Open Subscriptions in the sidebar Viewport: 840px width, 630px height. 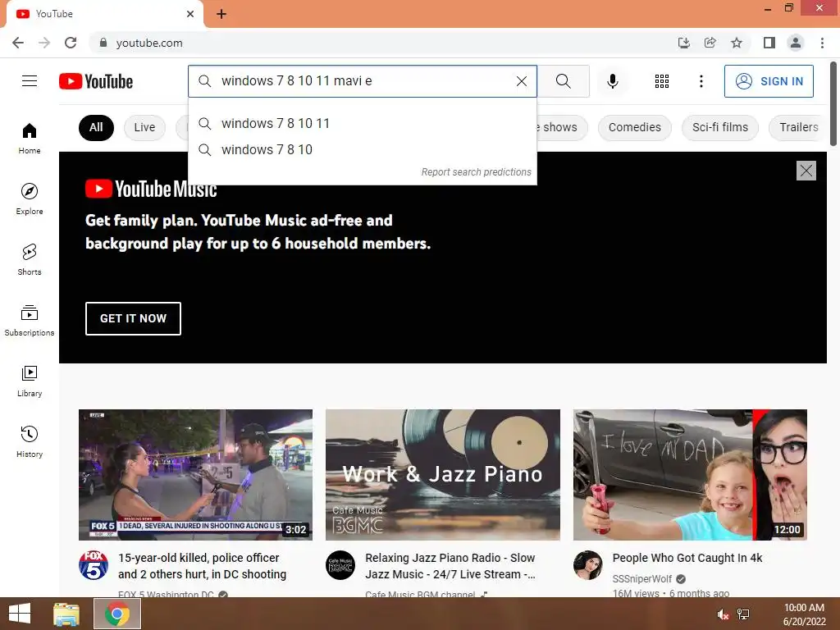(x=30, y=321)
